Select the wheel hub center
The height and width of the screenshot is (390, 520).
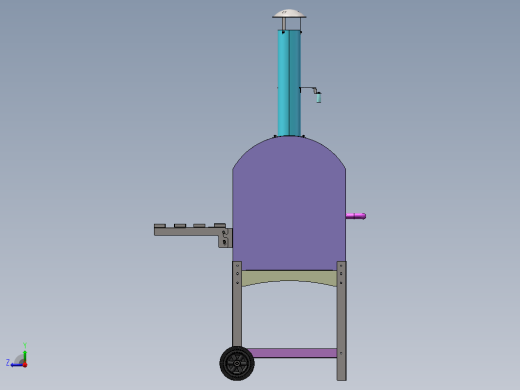click(x=237, y=363)
